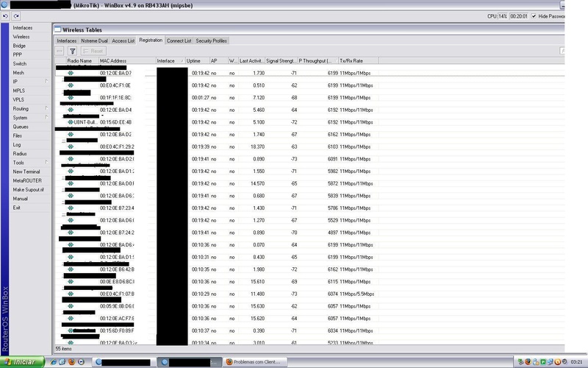Click the 11Mbps/5.5Mbps rate cell
Image resolution: width=588 pixels, height=368 pixels.
coord(356,294)
